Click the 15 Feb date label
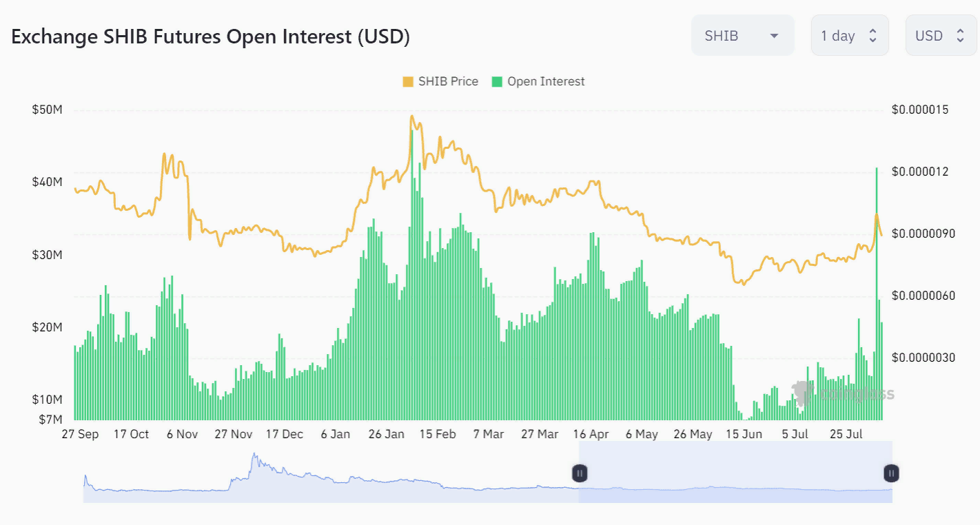Viewport: 980px width, 525px height. [437, 434]
